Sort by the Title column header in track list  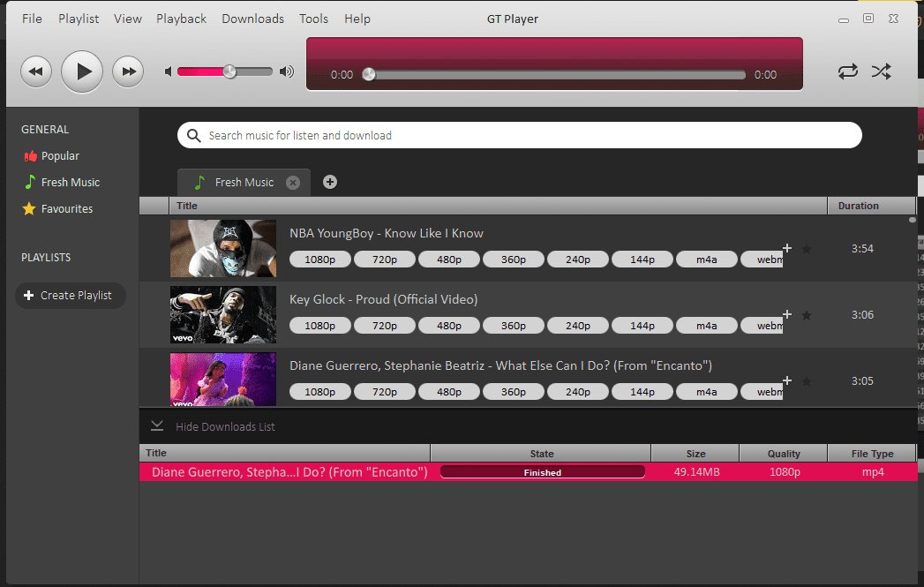(x=498, y=206)
